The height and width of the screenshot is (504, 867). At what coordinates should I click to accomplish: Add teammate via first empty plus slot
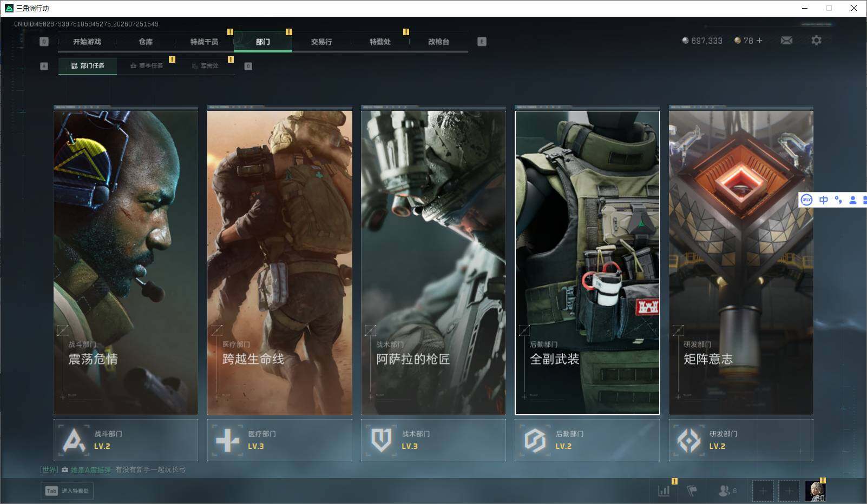[x=763, y=491]
